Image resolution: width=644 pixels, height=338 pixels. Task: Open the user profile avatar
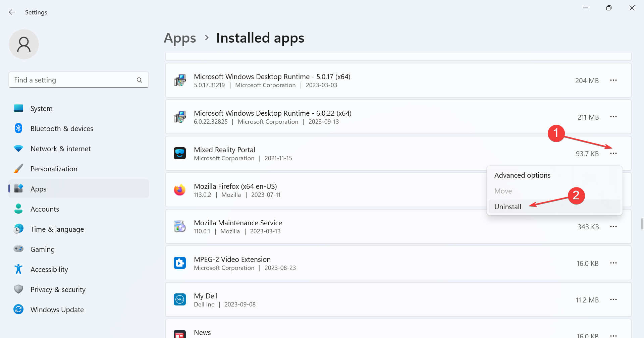tap(24, 44)
